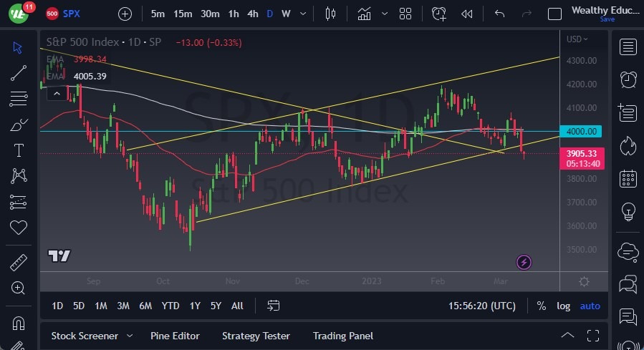Open the Strategy Tester tab
Viewport: 644px width, 350px height.
256,336
